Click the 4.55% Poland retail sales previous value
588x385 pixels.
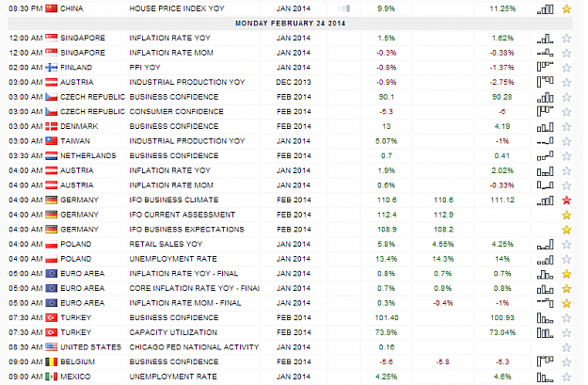443,245
